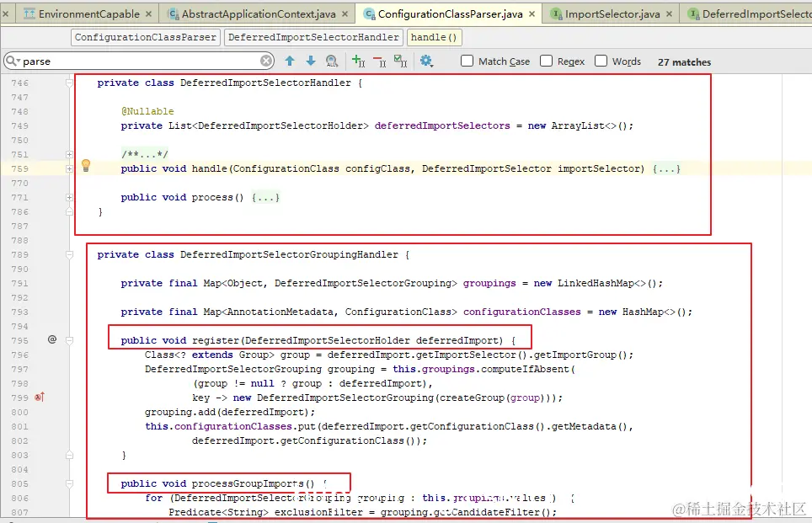Click the @ gutter icon on line 795
This screenshot has width=812, height=523.
pyautogui.click(x=51, y=339)
